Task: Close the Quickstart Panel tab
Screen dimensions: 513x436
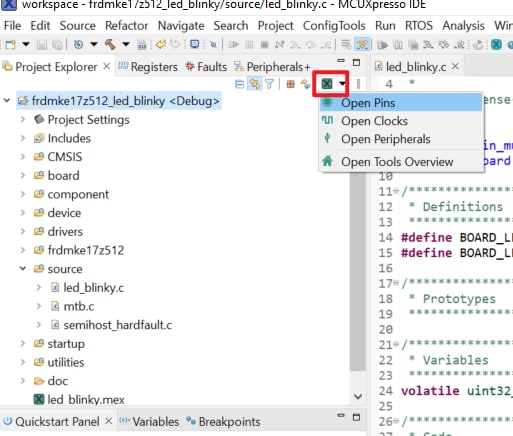Action: [x=108, y=421]
